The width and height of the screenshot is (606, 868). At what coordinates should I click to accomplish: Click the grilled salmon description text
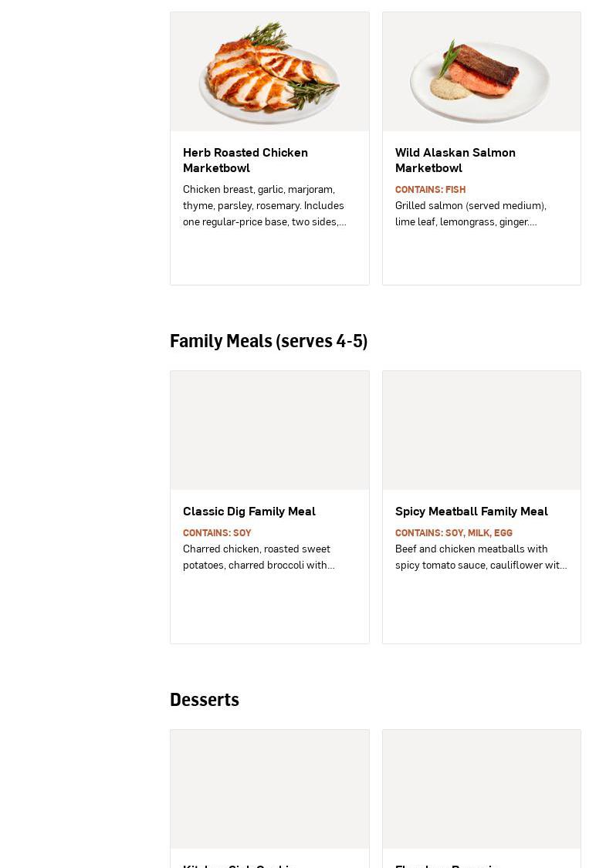470,214
